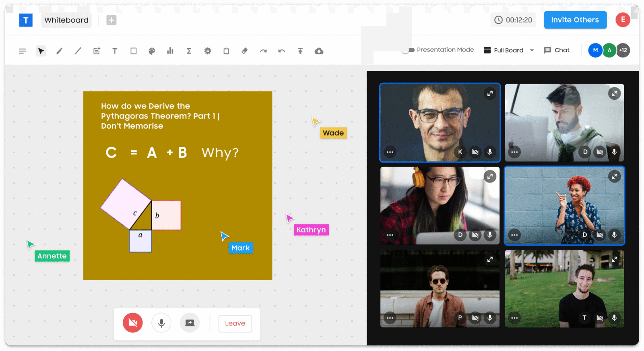Click the redo arrow
The image size is (644, 351).
point(263,51)
